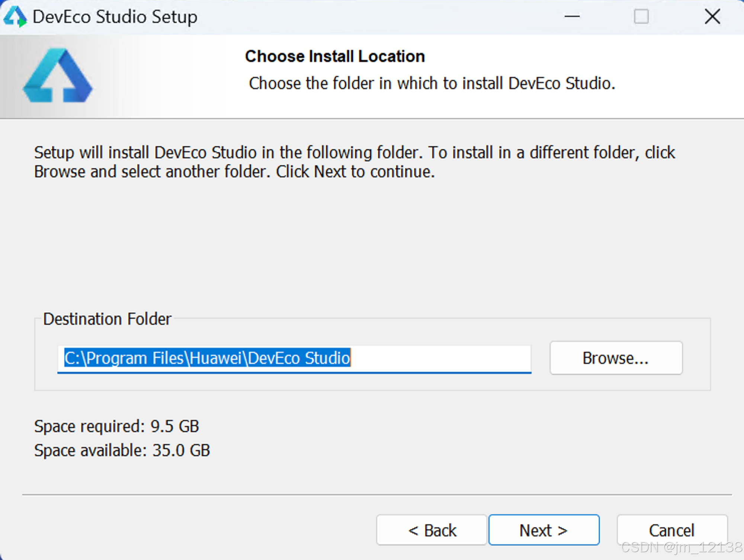Click the large DevEco Studio logo
The width and height of the screenshot is (744, 560).
click(58, 76)
